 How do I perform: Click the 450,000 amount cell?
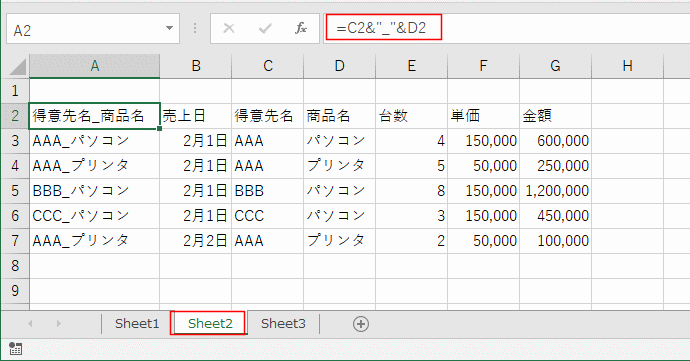555,216
